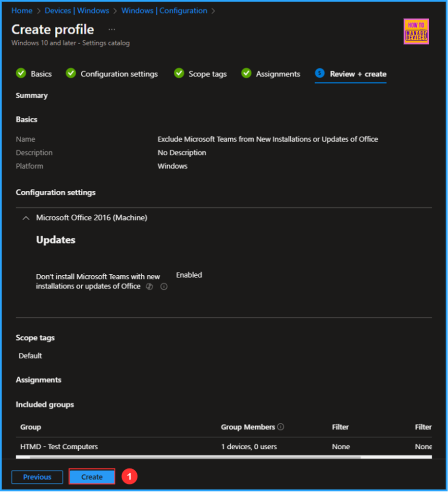Click the green checkmark beside Assignments
The height and width of the screenshot is (492, 448).
click(247, 74)
